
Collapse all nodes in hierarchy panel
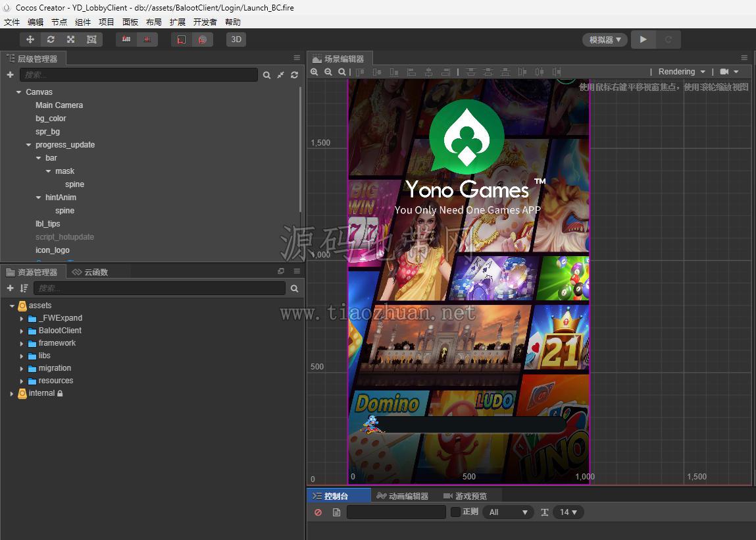click(x=280, y=75)
